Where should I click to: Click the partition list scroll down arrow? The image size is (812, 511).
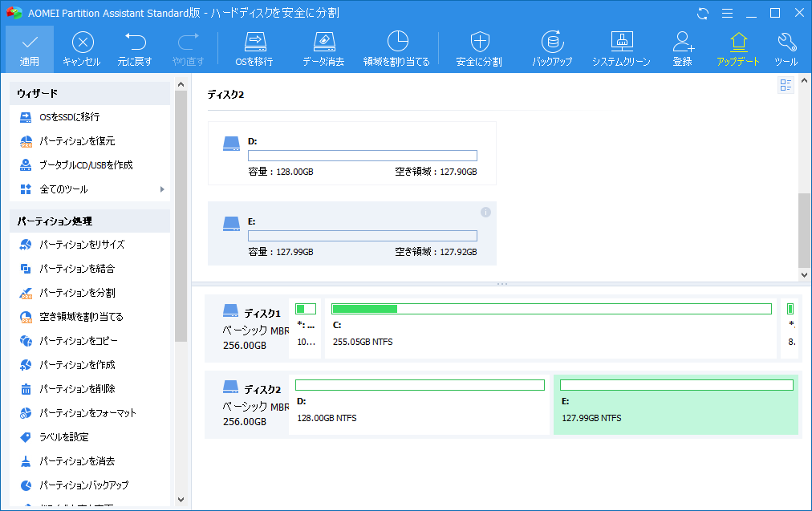(x=804, y=275)
